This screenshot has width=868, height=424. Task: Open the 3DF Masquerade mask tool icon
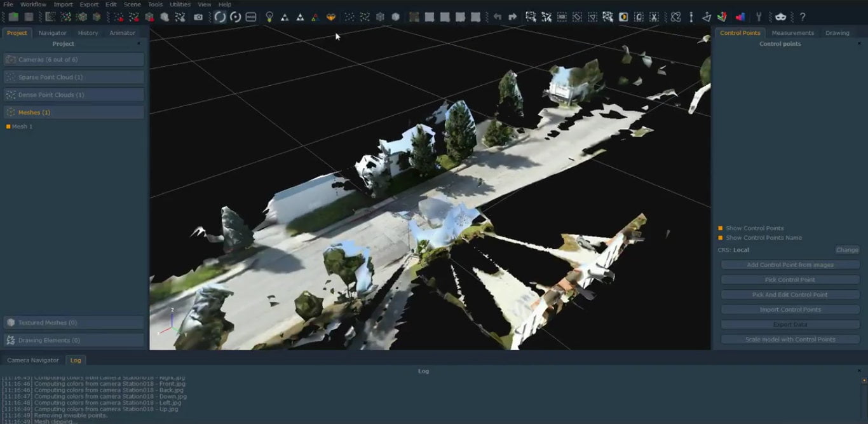point(780,17)
